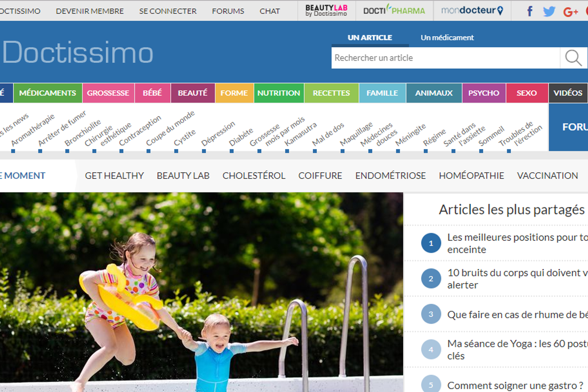
Task: Open the Cystite topic
Action: point(185,138)
